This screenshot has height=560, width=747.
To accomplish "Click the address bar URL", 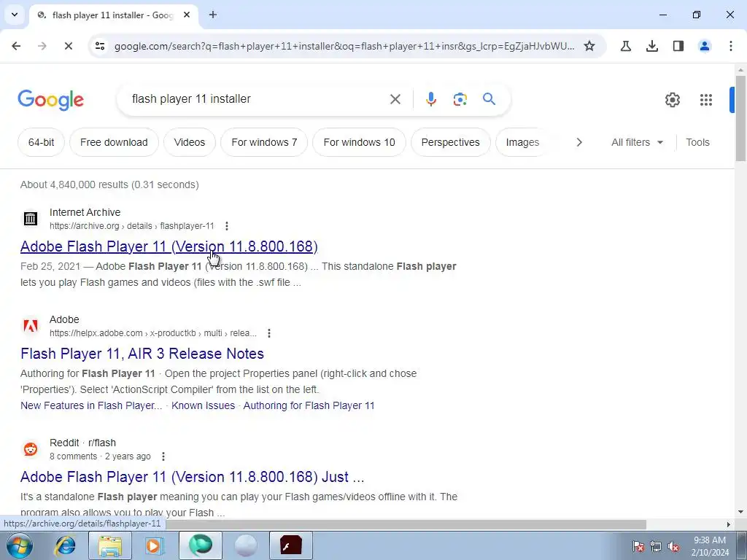I will [344, 46].
